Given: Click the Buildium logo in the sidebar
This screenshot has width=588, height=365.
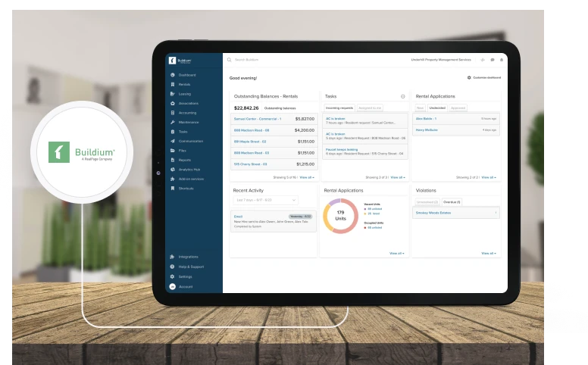Looking at the screenshot, I should 180,61.
